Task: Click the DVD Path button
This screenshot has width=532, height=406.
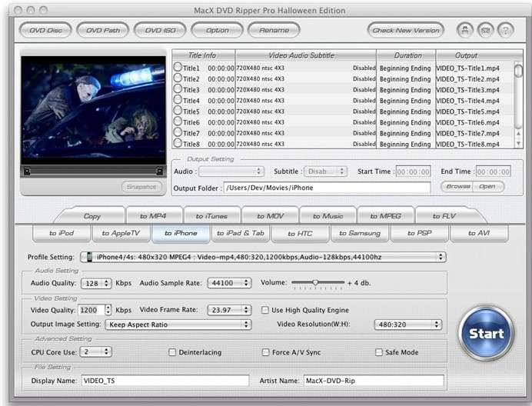Action: pyautogui.click(x=103, y=30)
